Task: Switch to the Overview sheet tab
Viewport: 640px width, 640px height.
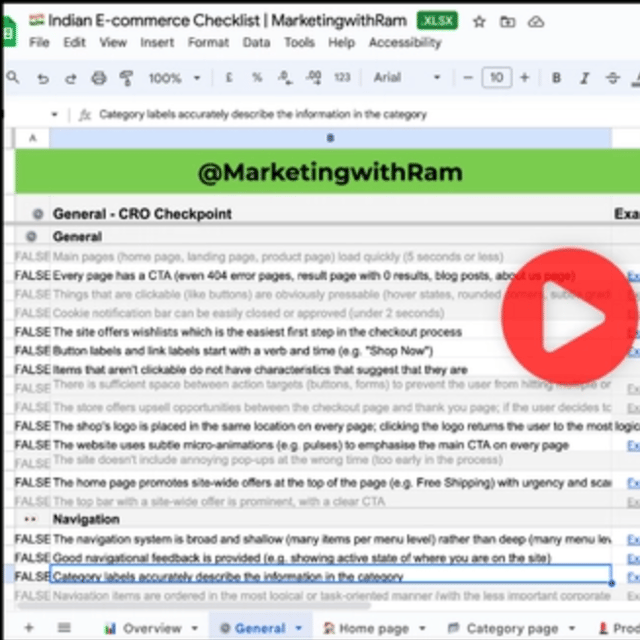Action: pos(152,628)
